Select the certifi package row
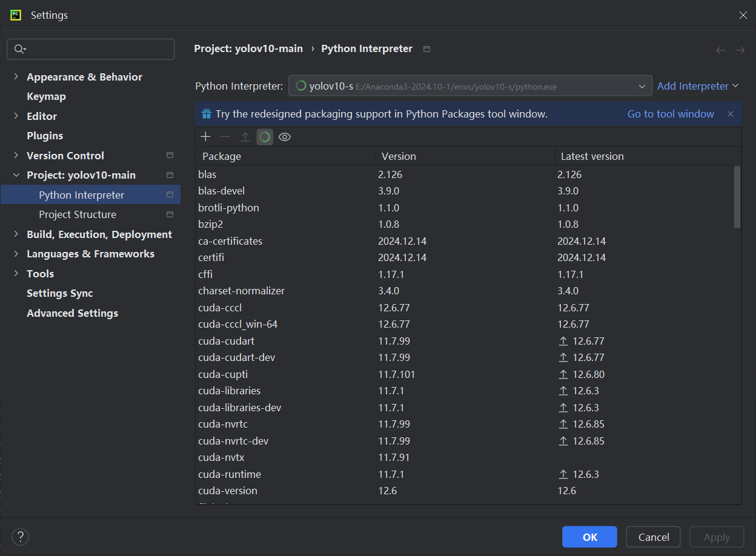The image size is (756, 556). [464, 257]
